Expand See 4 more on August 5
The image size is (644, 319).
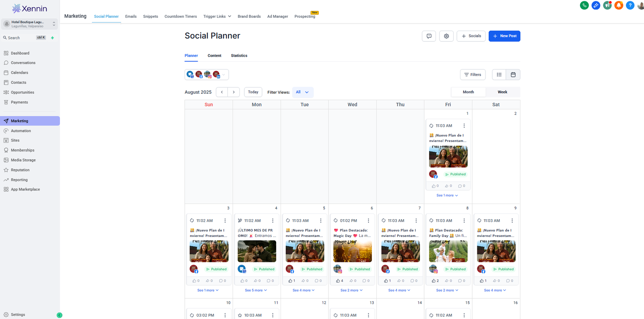coord(303,290)
